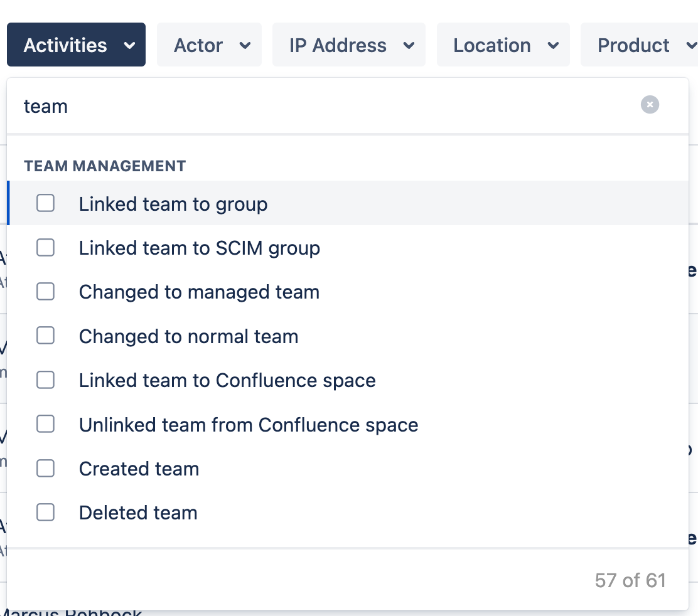This screenshot has height=616, width=698.
Task: Enable the Changed to normal team filter
Action: [x=45, y=336]
